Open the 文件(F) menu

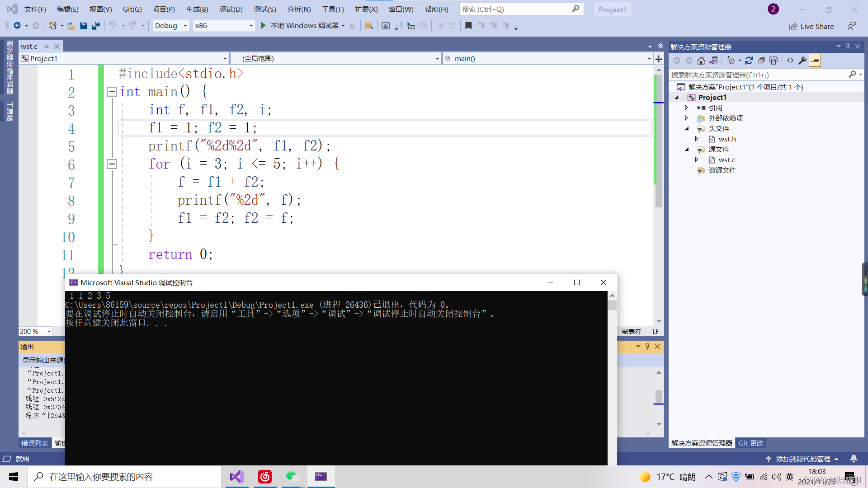35,9
